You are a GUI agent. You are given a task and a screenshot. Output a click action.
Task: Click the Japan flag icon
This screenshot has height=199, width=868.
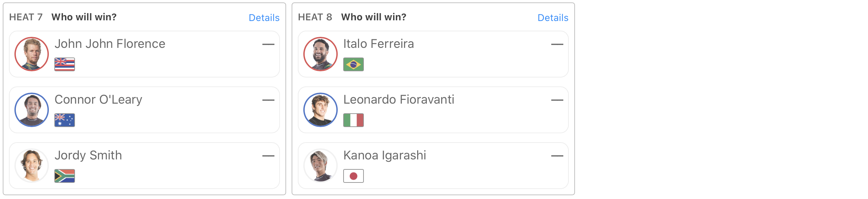pos(354,176)
